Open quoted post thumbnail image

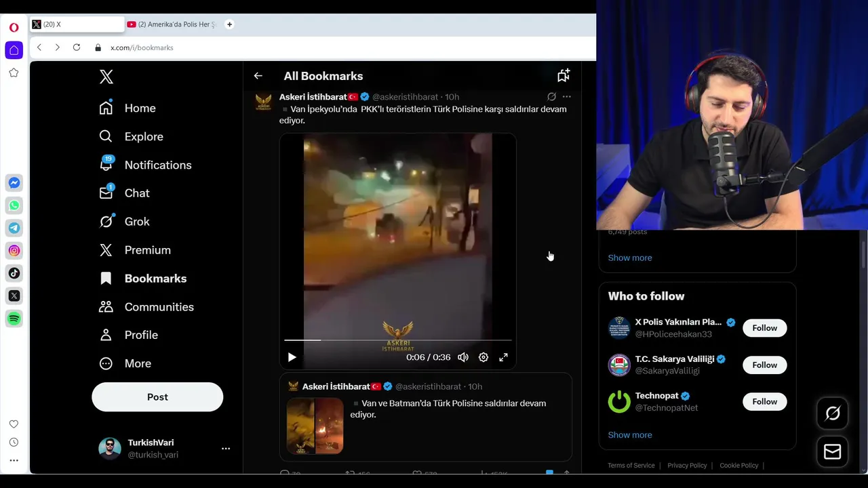315,425
